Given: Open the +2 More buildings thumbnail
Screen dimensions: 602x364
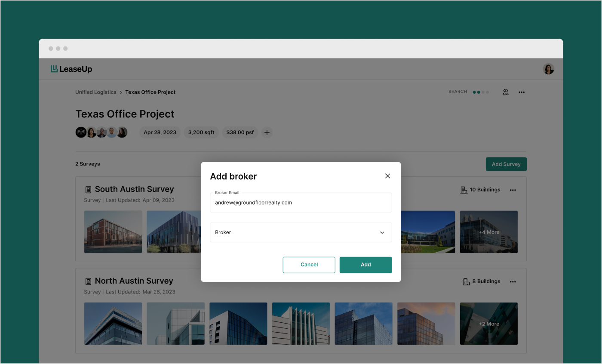Looking at the screenshot, I should coord(489,324).
